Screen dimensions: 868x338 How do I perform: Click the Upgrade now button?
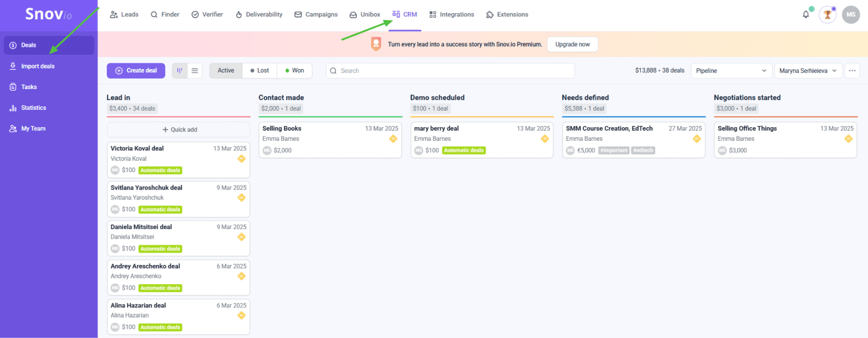tap(572, 44)
